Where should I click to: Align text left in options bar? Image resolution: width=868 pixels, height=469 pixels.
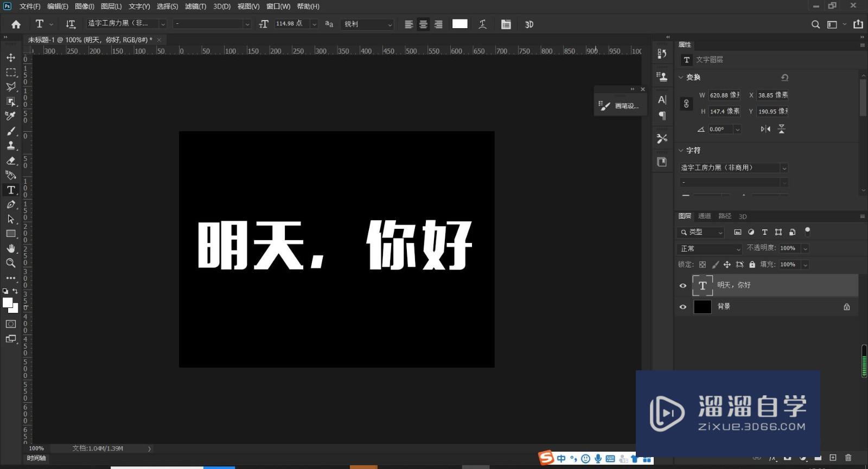[409, 24]
